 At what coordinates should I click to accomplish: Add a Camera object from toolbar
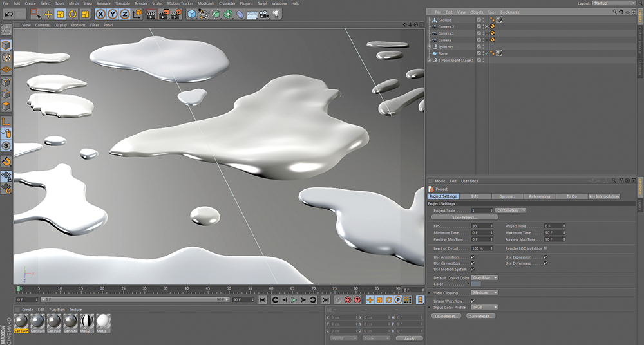click(x=264, y=14)
